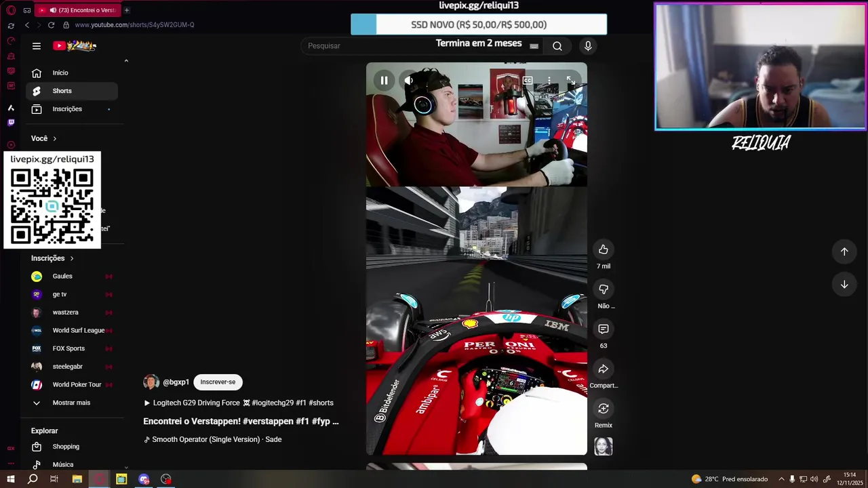Open Shopping under Explorar
868x488 pixels.
(72, 447)
